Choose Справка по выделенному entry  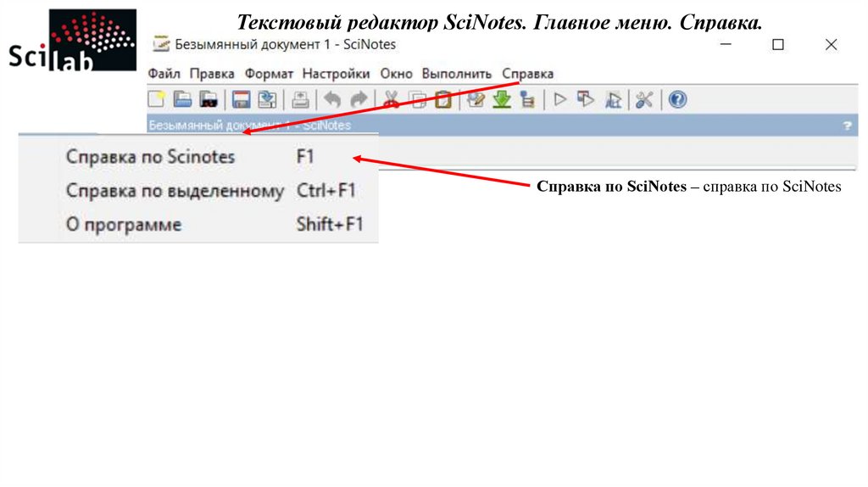click(x=198, y=191)
